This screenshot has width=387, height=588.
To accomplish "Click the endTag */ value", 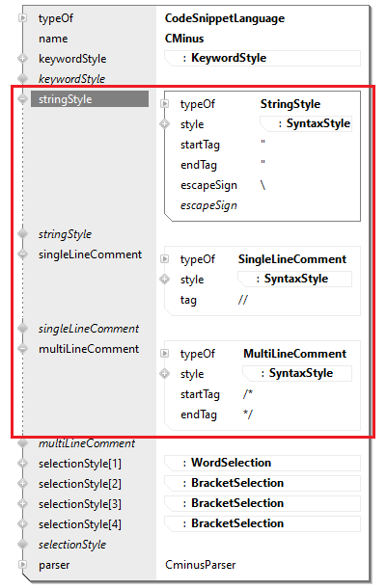I will pyautogui.click(x=248, y=414).
